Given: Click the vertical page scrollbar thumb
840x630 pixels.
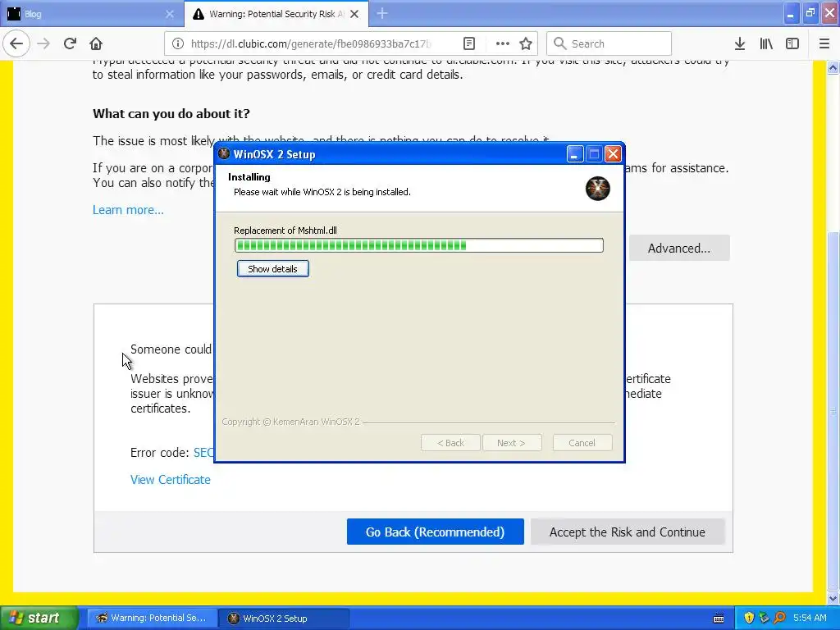Looking at the screenshot, I should point(833,410).
